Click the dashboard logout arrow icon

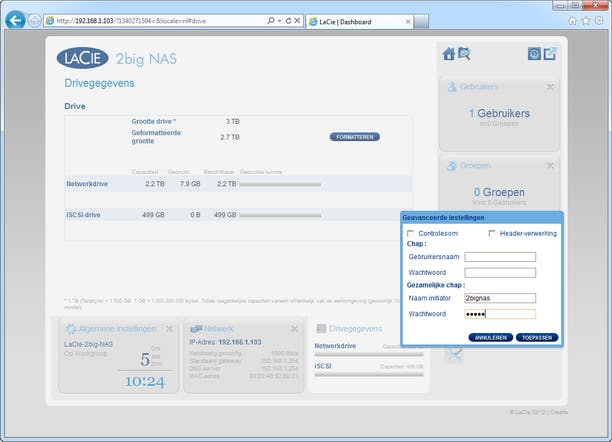pyautogui.click(x=550, y=53)
